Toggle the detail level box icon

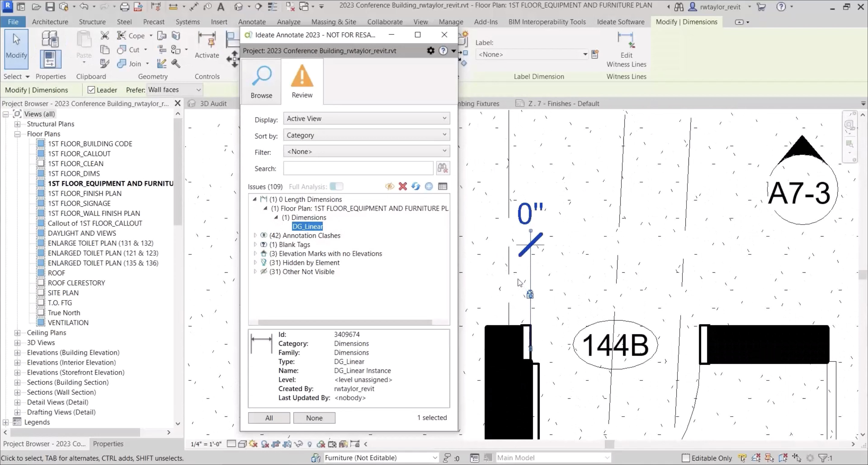click(x=231, y=444)
